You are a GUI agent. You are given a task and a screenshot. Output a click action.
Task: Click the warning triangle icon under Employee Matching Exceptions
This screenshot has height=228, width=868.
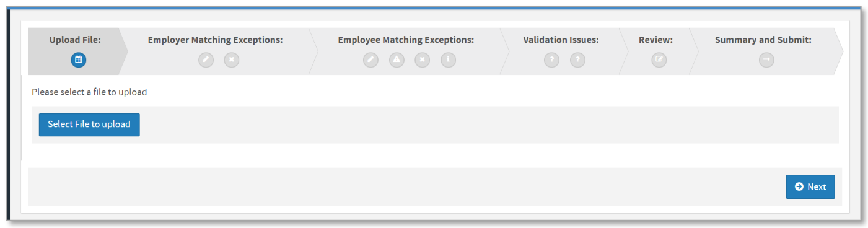(x=397, y=60)
